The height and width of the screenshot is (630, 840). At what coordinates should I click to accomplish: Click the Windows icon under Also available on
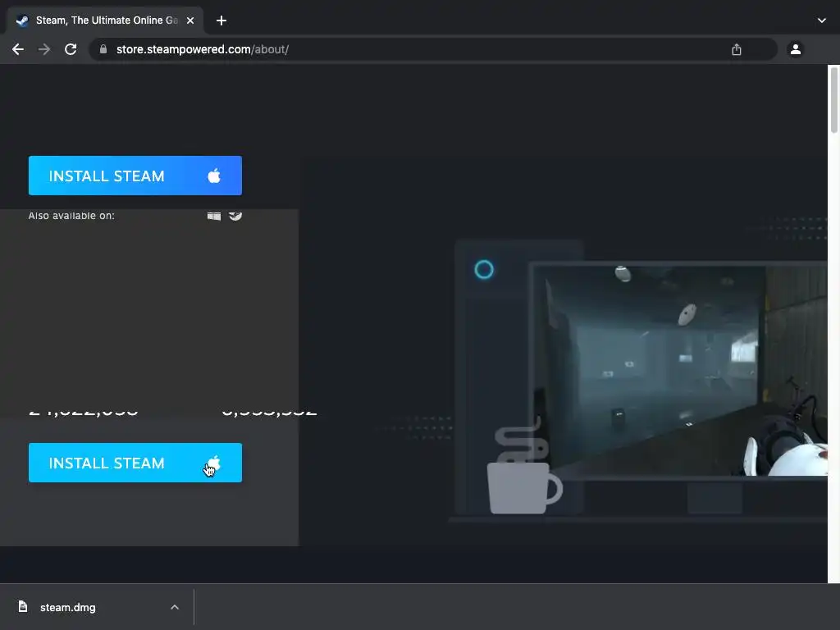(x=214, y=216)
